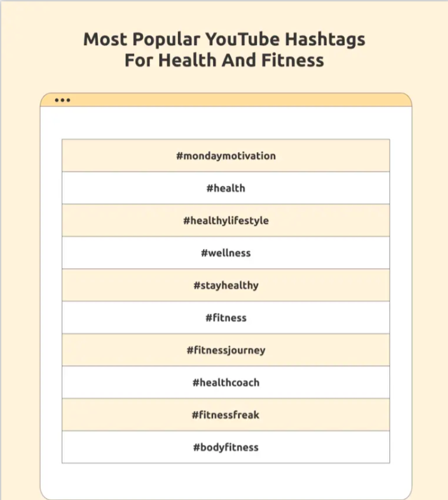Click the #wellness hashtag row
Viewport: 448px width, 500px height.
point(226,253)
